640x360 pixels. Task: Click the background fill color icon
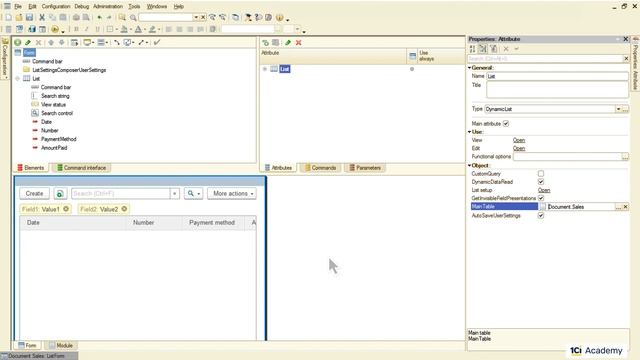coord(124,29)
